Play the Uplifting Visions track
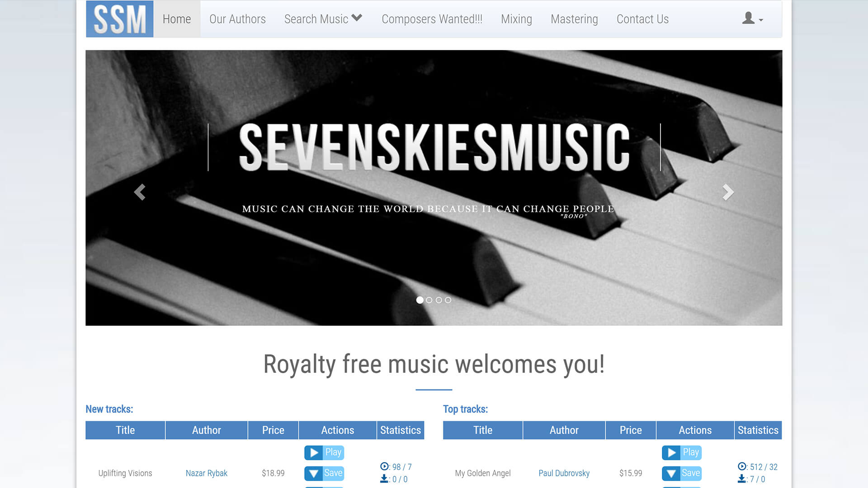868x488 pixels. pos(324,452)
